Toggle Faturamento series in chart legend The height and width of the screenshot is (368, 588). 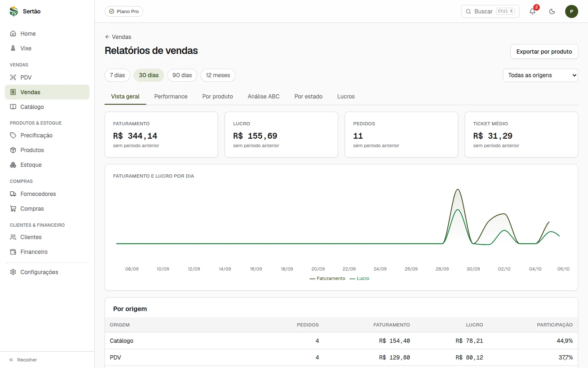click(x=327, y=278)
